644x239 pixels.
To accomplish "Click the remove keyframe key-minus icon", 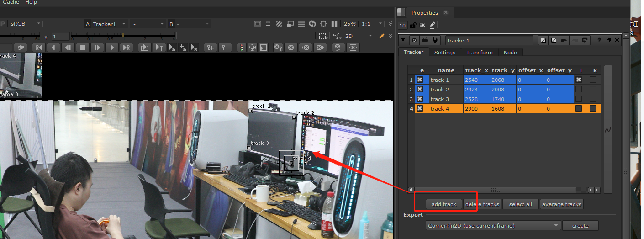I will pyautogui.click(x=225, y=48).
